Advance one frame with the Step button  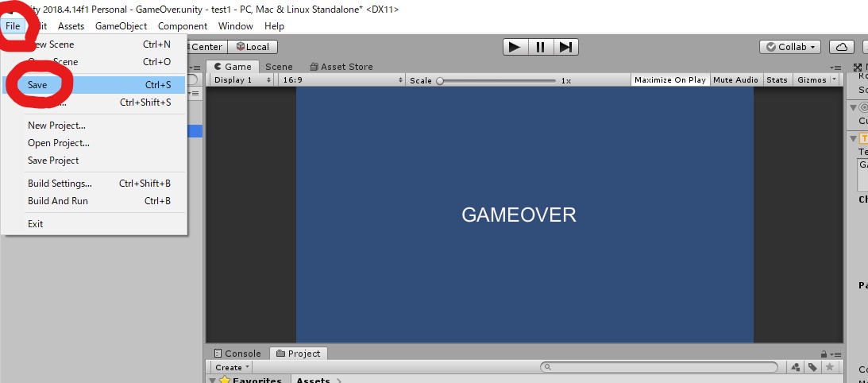[565, 47]
